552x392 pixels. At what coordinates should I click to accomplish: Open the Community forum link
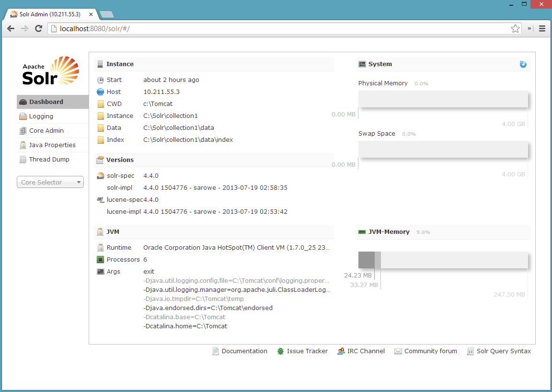point(430,351)
